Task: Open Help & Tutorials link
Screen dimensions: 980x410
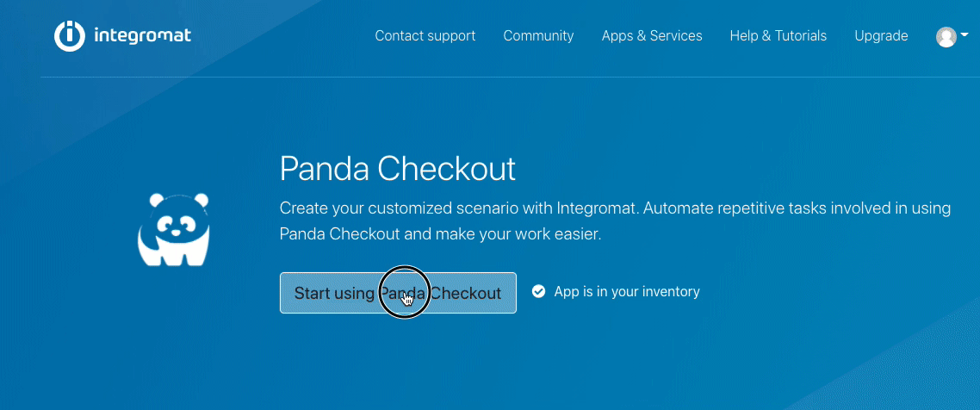Action: (x=778, y=36)
